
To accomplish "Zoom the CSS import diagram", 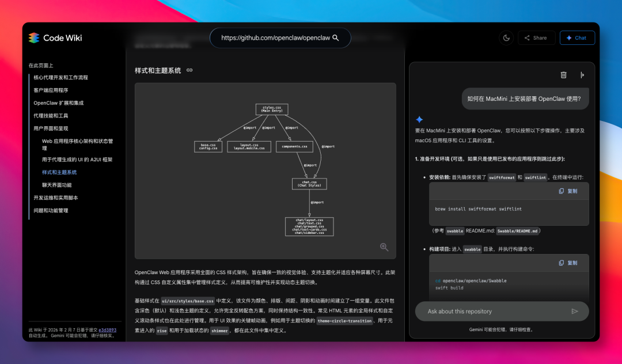I will (384, 247).
